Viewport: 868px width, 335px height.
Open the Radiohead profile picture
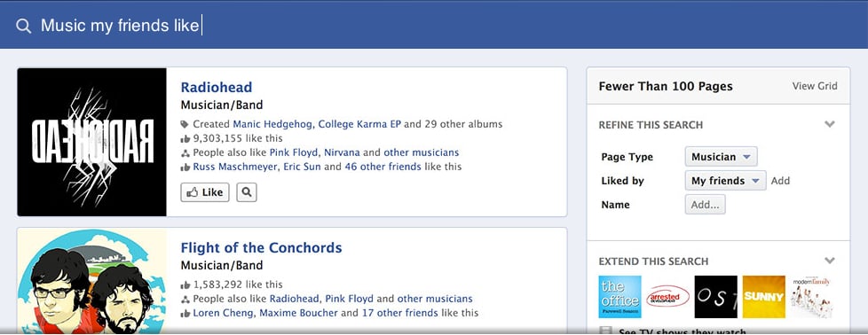[92, 142]
